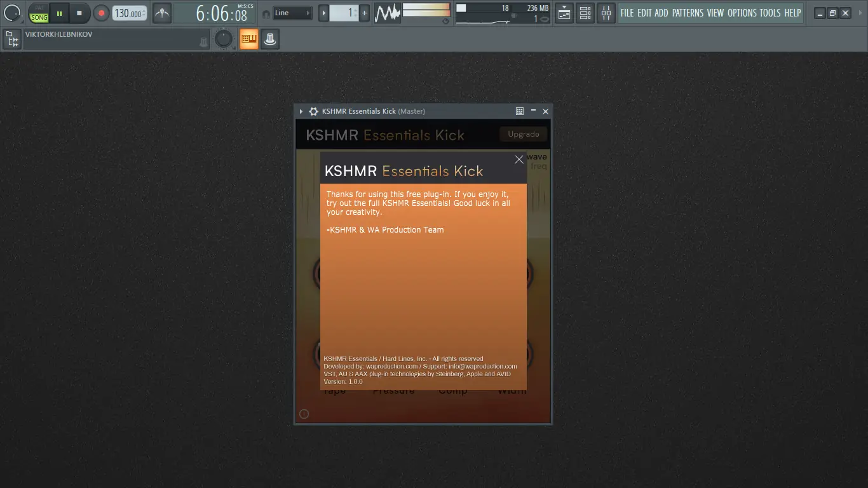Start recording with the red record button
The height and width of the screenshot is (488, 868).
(x=101, y=13)
